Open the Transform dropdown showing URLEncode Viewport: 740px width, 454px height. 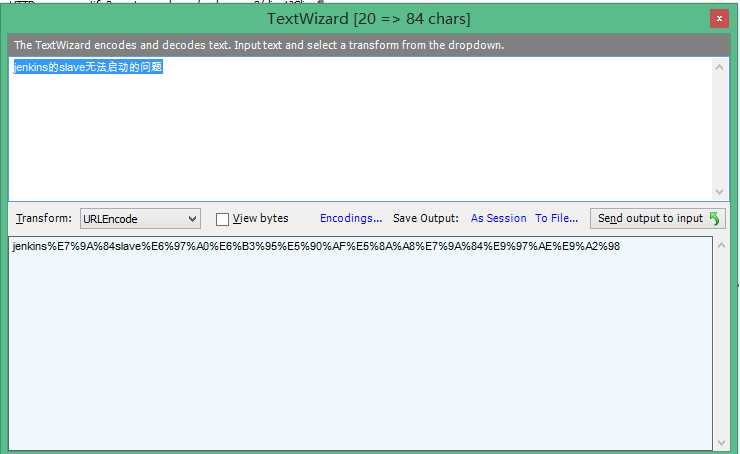(x=140, y=219)
